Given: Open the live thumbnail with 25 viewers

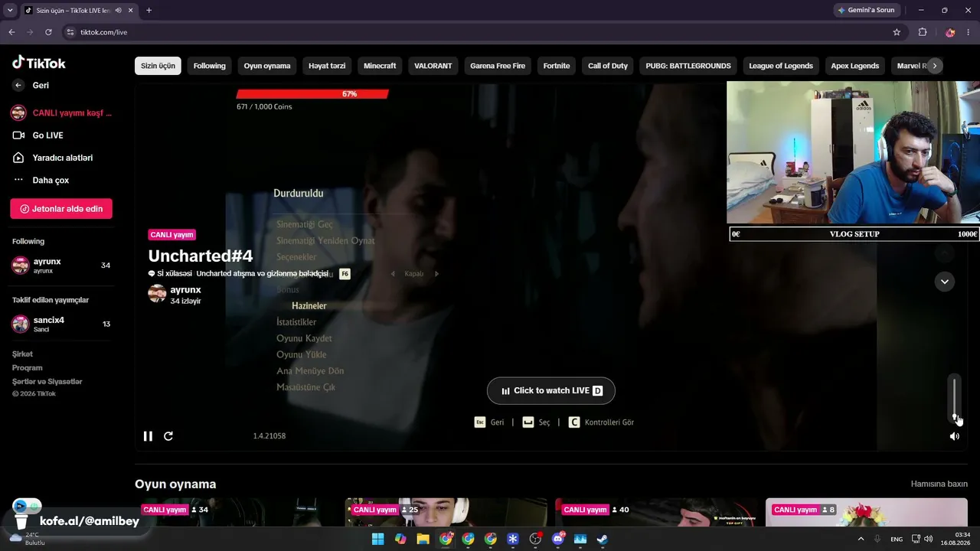Looking at the screenshot, I should 446,513.
